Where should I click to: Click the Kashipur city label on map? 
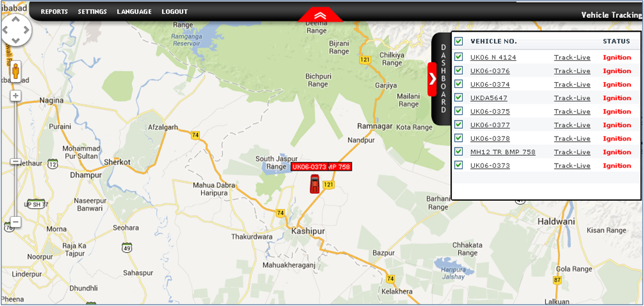308,232
